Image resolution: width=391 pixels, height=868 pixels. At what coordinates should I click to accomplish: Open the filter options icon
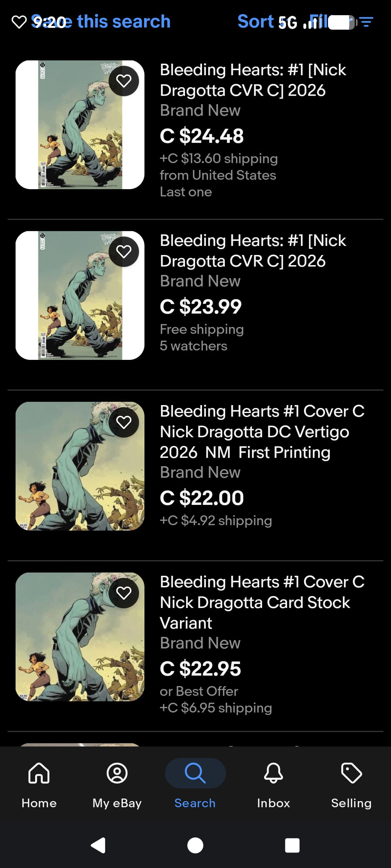click(366, 22)
